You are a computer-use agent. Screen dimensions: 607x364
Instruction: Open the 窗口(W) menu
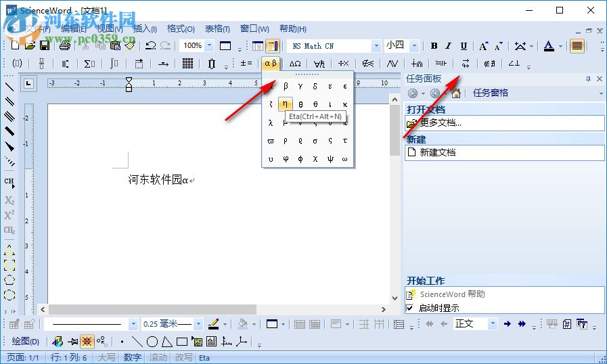(254, 28)
